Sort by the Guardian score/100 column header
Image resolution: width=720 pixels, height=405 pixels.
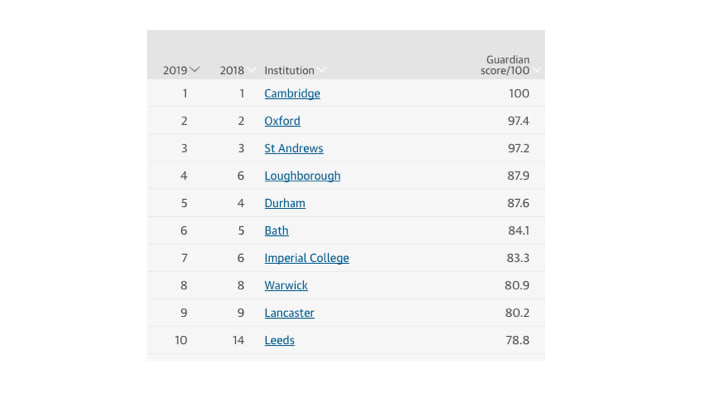505,65
